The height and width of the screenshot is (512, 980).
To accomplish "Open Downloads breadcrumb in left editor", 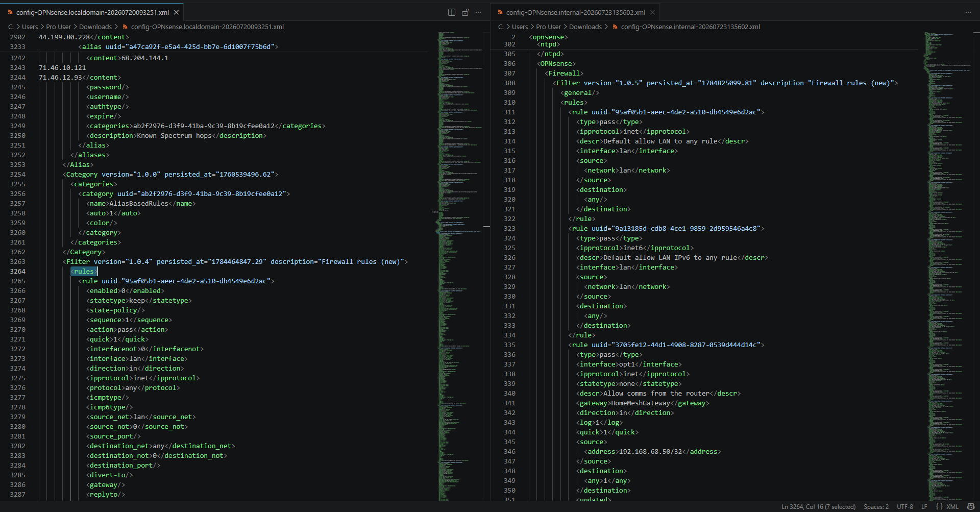I will [x=95, y=27].
